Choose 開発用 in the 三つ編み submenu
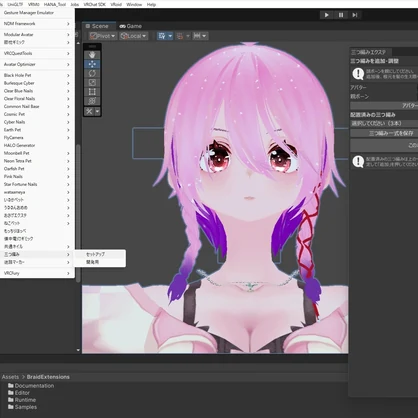This screenshot has height=418, width=418. 100,262
